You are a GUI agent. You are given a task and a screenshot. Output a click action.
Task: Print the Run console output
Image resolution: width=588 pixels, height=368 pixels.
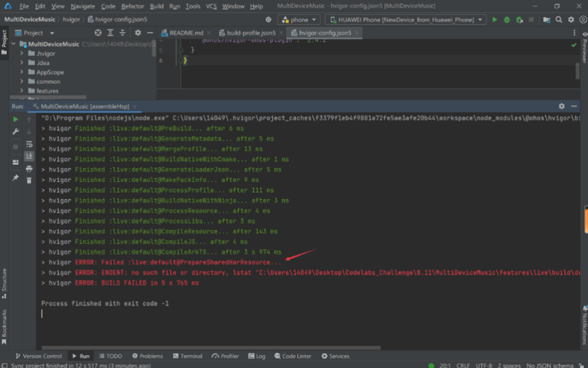click(29, 169)
